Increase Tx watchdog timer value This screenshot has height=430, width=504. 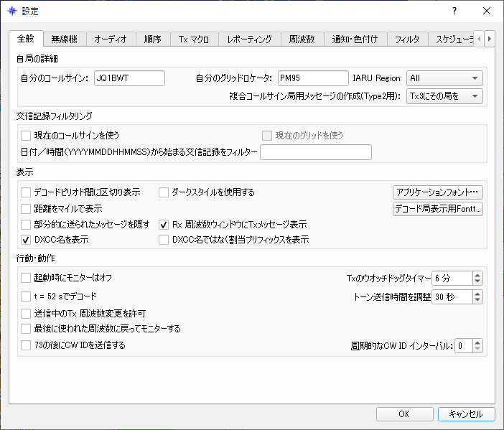(477, 275)
